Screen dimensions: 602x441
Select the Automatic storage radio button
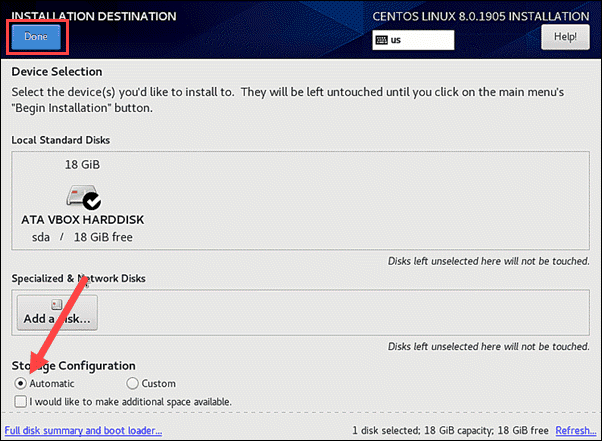[20, 383]
